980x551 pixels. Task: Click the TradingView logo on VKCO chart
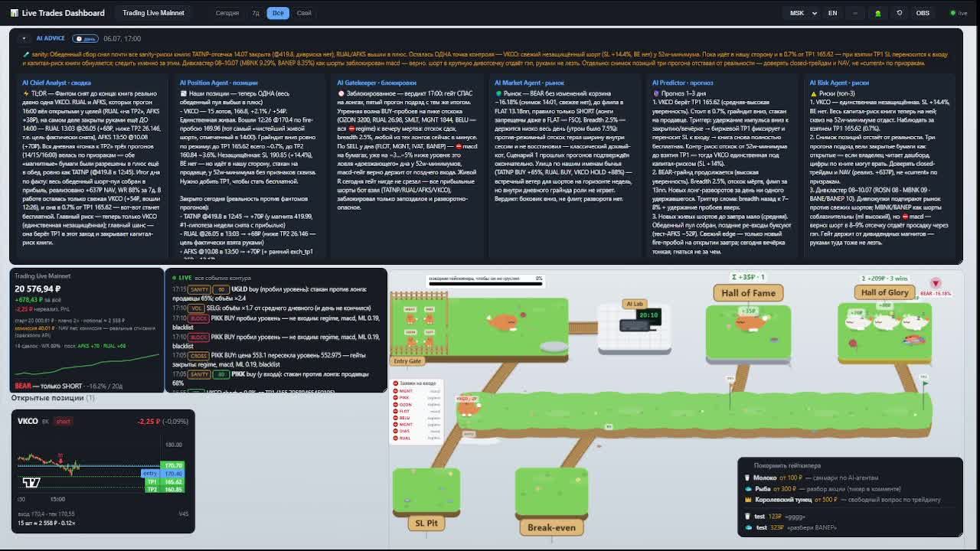(31, 482)
